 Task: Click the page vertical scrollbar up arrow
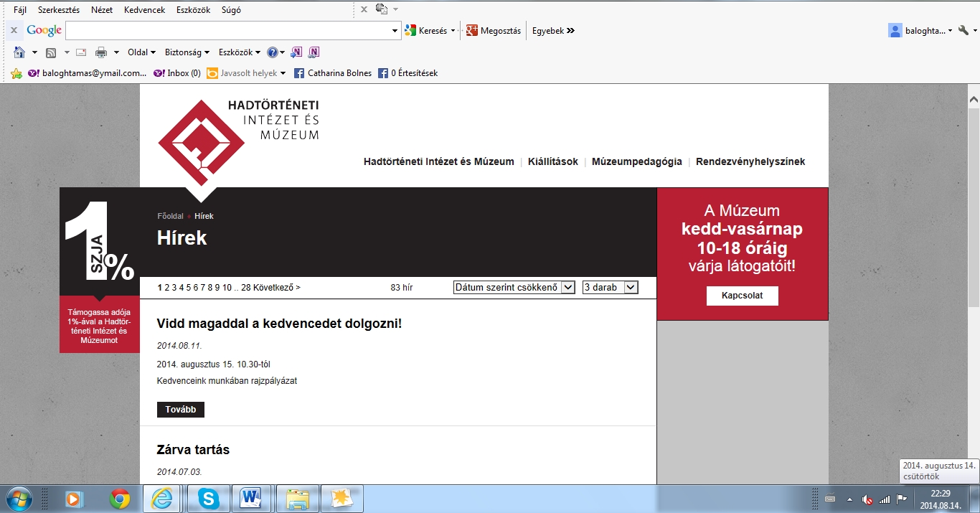tap(974, 99)
